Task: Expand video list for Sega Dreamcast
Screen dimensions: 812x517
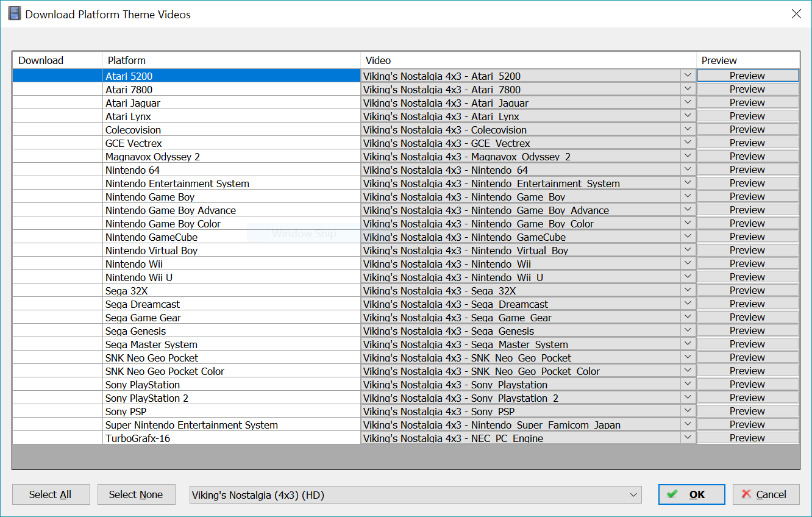Action: pos(688,304)
